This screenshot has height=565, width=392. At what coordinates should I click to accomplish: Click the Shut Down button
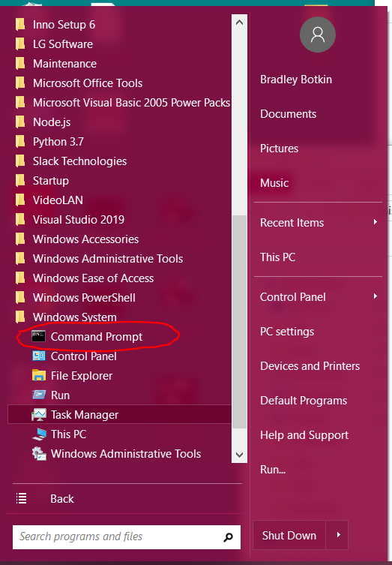coord(289,535)
